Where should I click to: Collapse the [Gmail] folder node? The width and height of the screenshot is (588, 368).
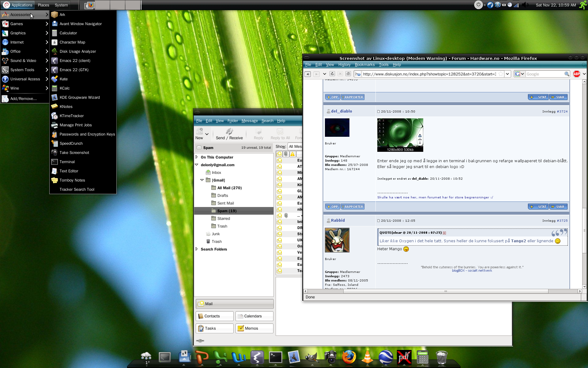[x=202, y=180]
